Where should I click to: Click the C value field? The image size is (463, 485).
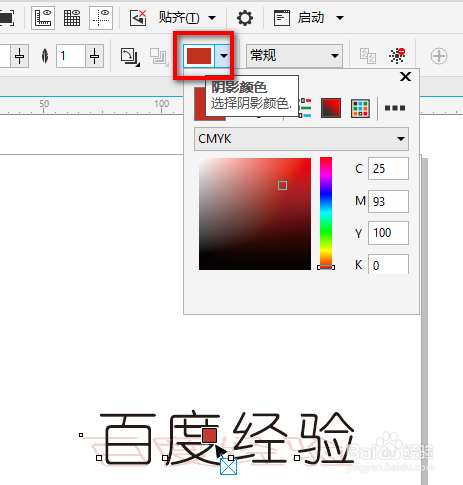tap(388, 169)
